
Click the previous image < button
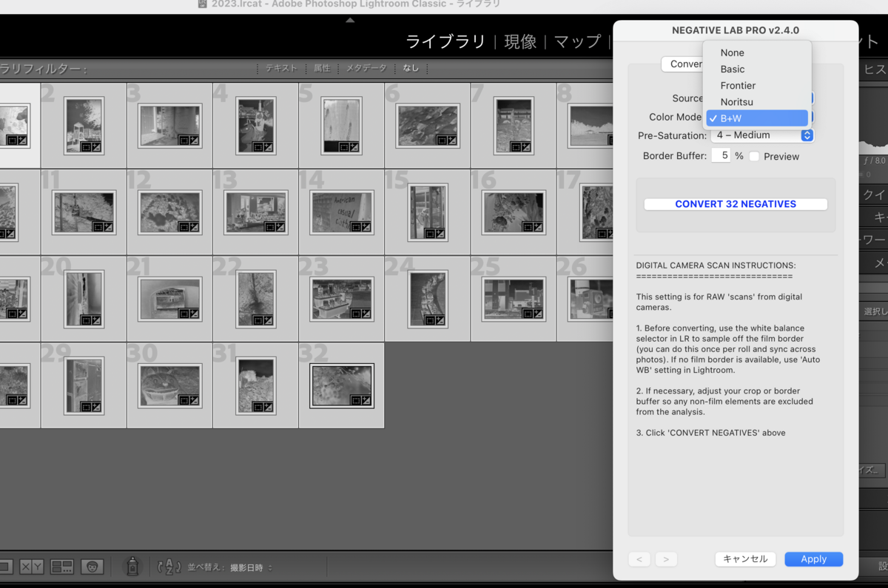(x=639, y=559)
